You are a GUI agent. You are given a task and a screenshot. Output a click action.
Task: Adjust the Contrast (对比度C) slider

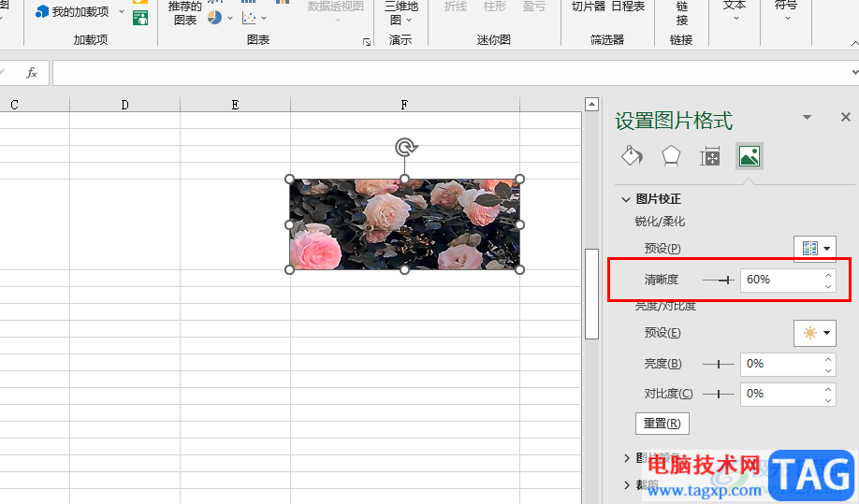point(719,394)
